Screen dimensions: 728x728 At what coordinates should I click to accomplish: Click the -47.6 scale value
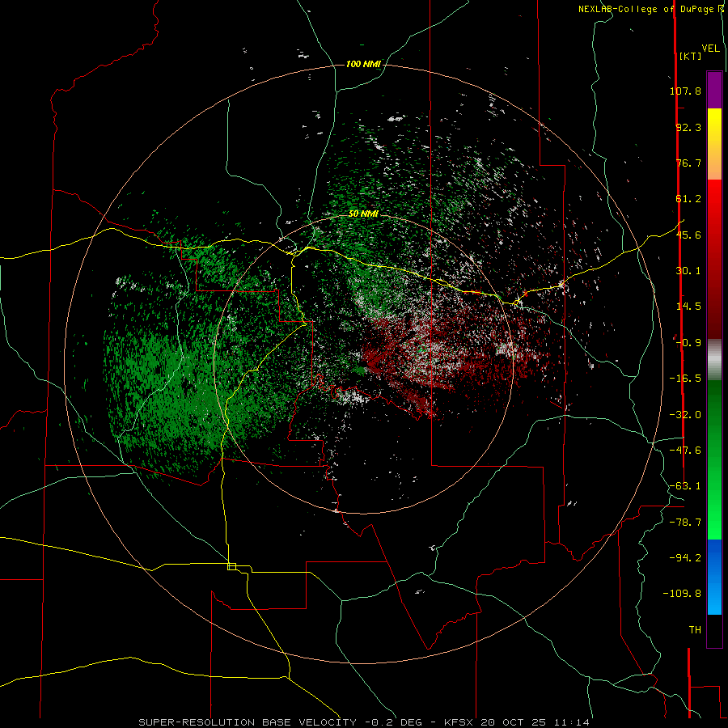click(685, 451)
